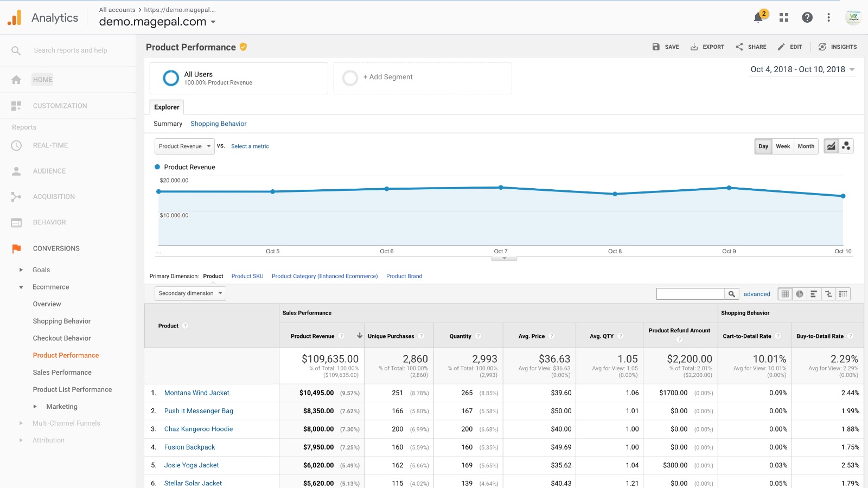Click the Audience person icon
The width and height of the screenshot is (868, 488).
pyautogui.click(x=16, y=171)
